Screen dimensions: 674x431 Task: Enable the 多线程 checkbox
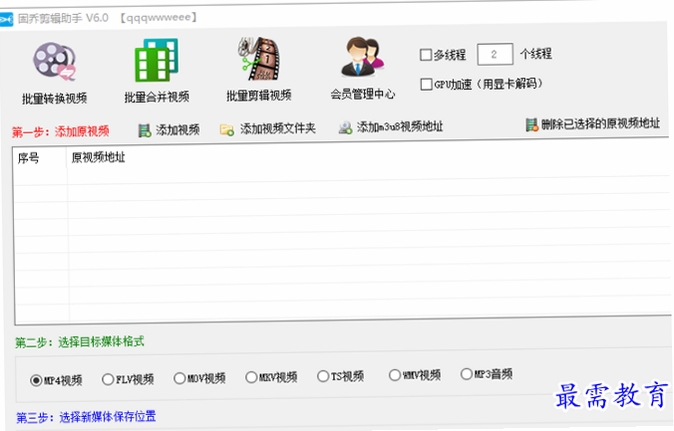(426, 55)
